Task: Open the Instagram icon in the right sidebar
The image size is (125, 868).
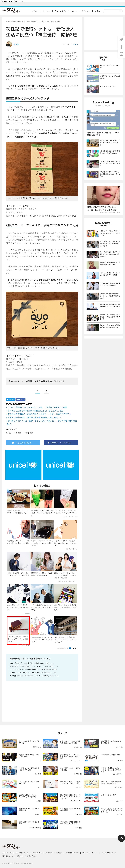Action: tap(121, 54)
